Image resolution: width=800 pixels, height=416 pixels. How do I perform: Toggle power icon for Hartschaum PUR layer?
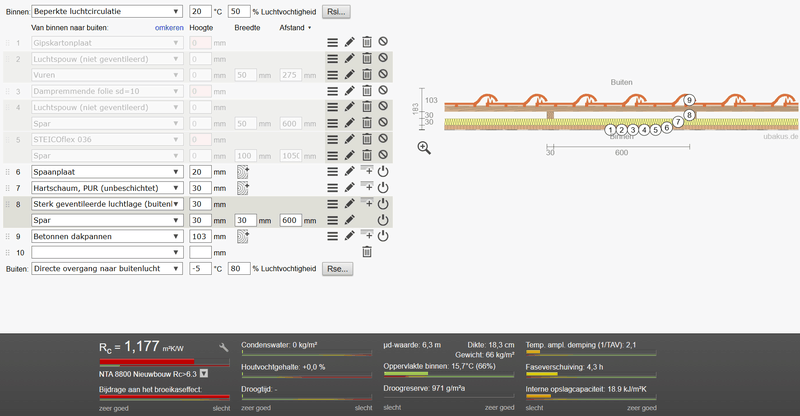pyautogui.click(x=383, y=187)
